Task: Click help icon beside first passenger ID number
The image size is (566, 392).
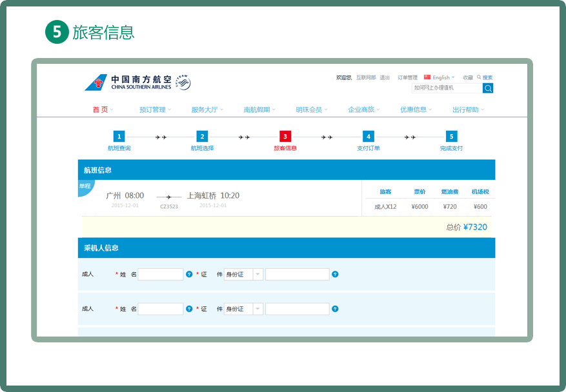Action: click(335, 274)
